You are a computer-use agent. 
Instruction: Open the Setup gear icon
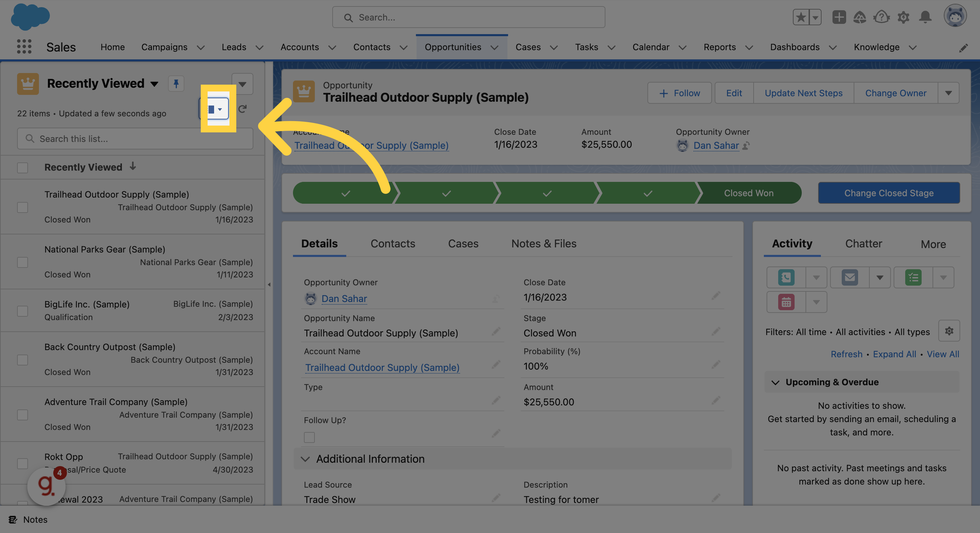904,17
